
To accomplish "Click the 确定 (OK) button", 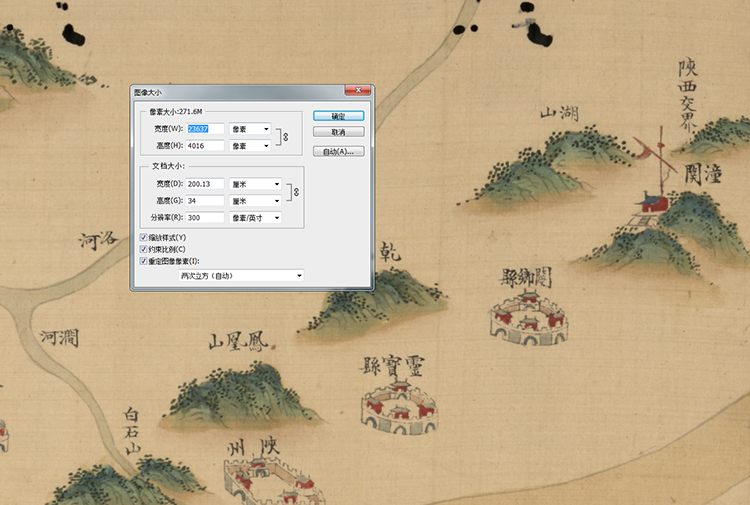I will click(339, 116).
